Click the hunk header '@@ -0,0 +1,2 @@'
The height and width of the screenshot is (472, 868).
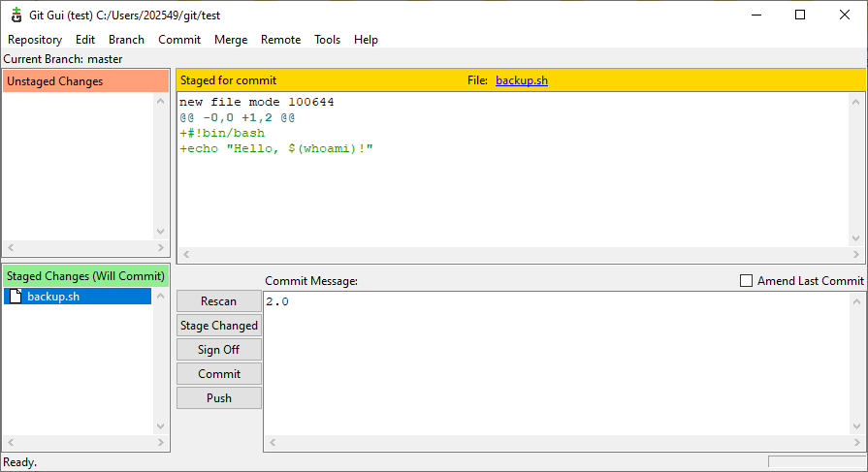coord(237,117)
